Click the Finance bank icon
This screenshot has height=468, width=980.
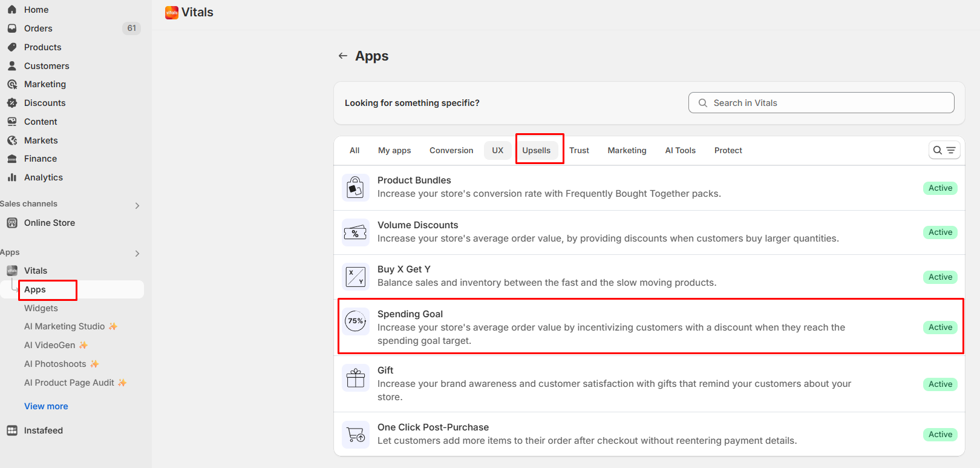click(x=12, y=159)
